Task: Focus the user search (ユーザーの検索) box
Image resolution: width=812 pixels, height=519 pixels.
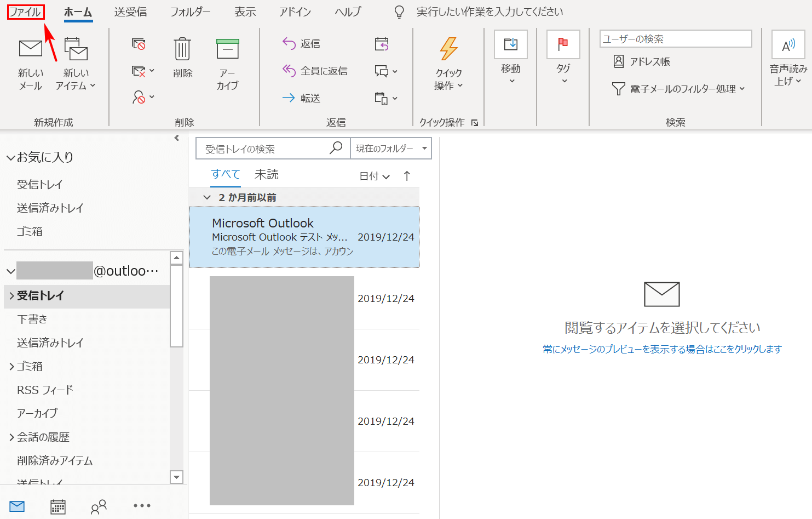Action: click(x=676, y=39)
